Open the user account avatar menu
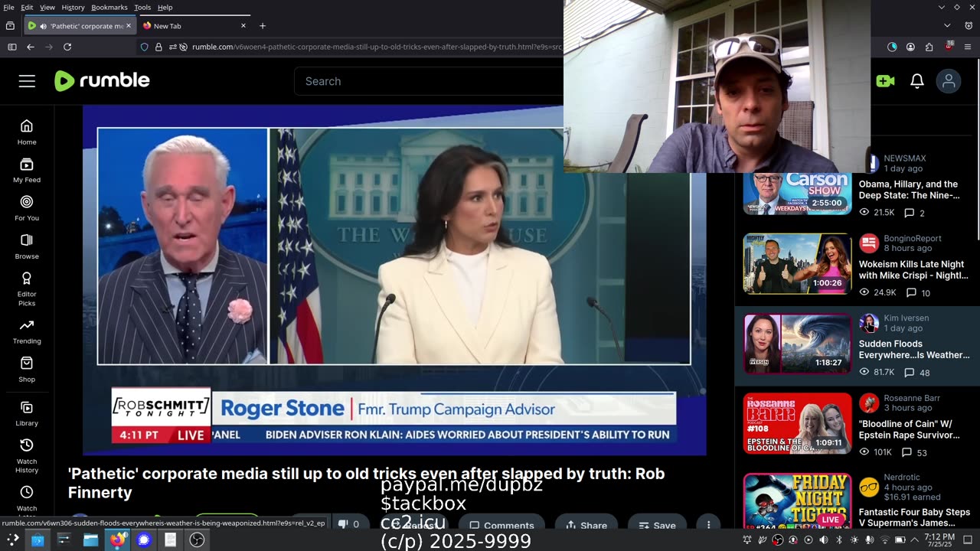The width and height of the screenshot is (980, 551). (949, 81)
